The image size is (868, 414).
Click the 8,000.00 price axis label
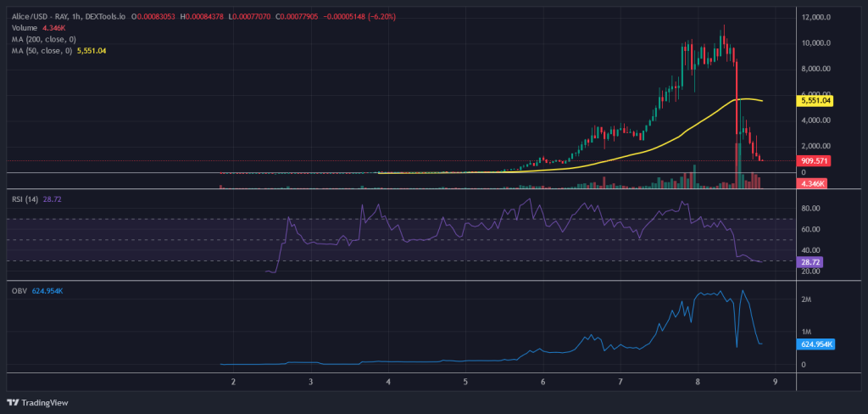coord(816,70)
